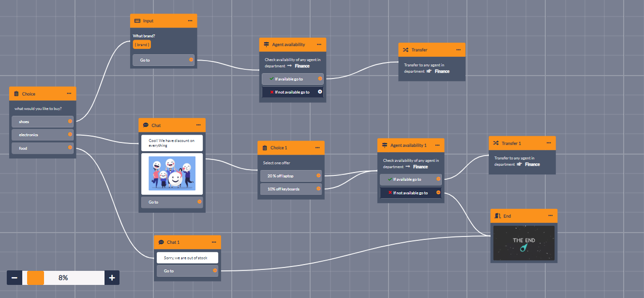Click the shuffle icon on Transfer node
The image size is (644, 298).
[405, 50]
